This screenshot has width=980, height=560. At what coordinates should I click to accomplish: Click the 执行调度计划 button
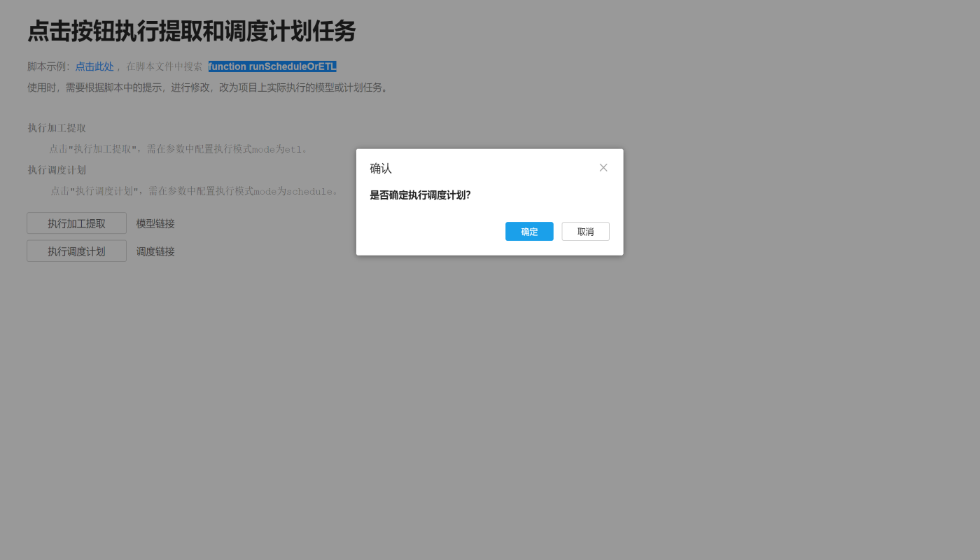[x=76, y=251]
